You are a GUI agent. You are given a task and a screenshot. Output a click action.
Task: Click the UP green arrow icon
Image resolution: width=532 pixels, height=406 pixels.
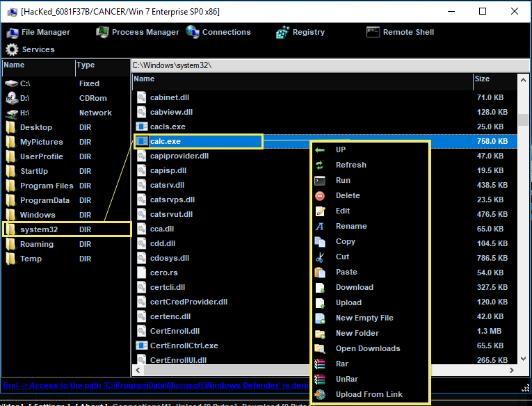[320, 150]
